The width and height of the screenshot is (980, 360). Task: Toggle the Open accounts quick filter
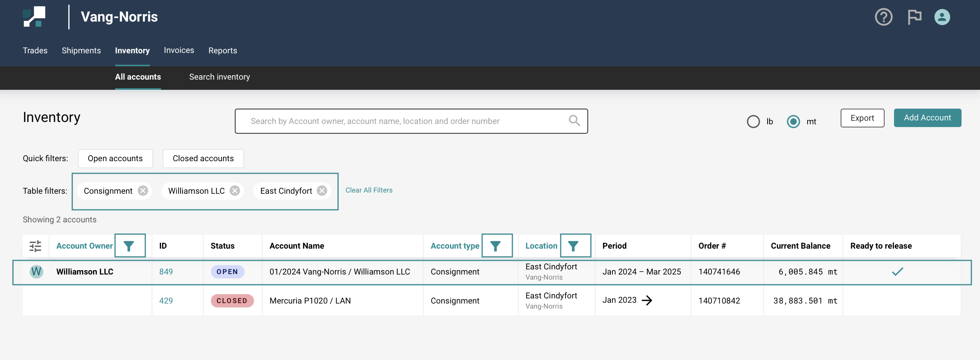point(115,158)
